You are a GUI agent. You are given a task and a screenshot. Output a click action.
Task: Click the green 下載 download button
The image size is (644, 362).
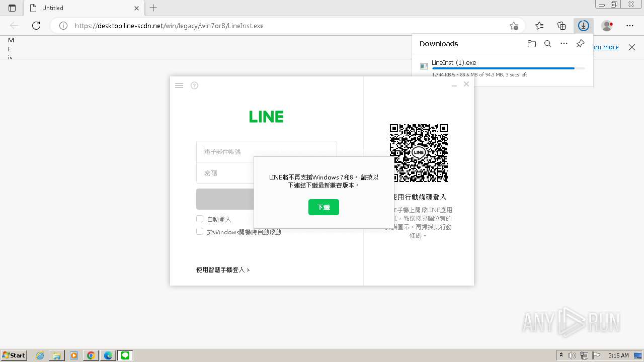point(324,207)
